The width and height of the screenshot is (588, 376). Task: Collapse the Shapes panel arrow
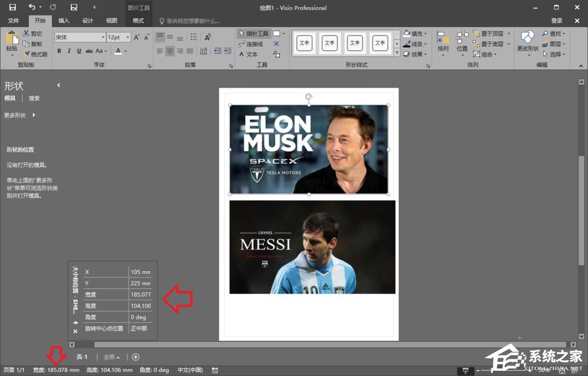[58, 85]
